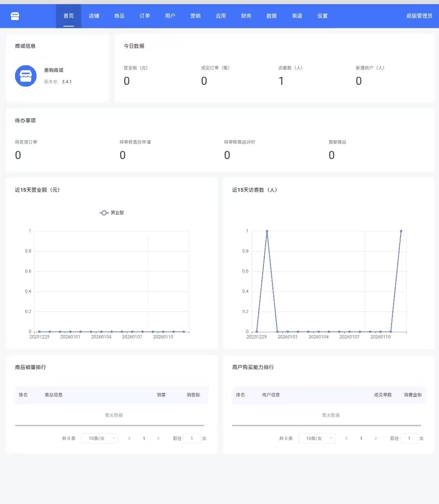Click the visitor peak point at chart's right end
Image resolution: width=439 pixels, height=504 pixels.
401,231
